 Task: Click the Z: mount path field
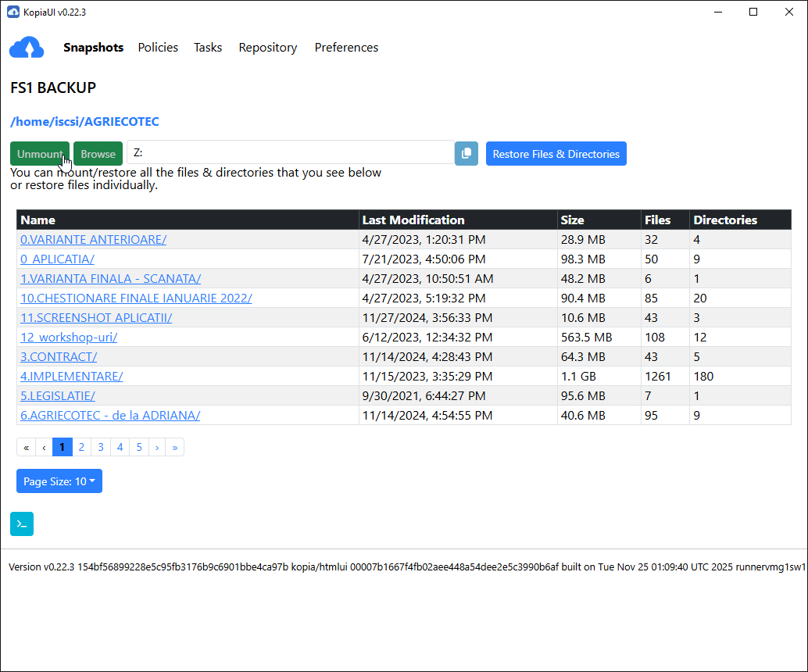290,153
